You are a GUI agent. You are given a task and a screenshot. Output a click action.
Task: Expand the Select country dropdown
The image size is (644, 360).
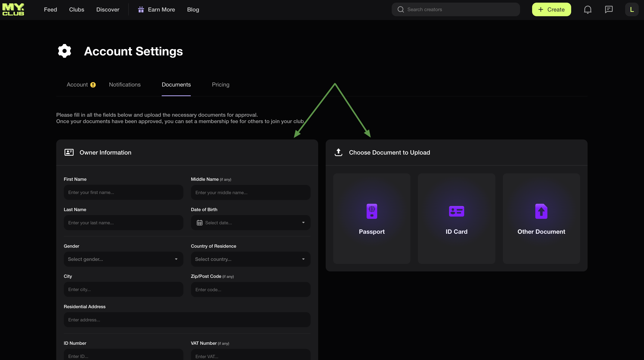(250, 259)
